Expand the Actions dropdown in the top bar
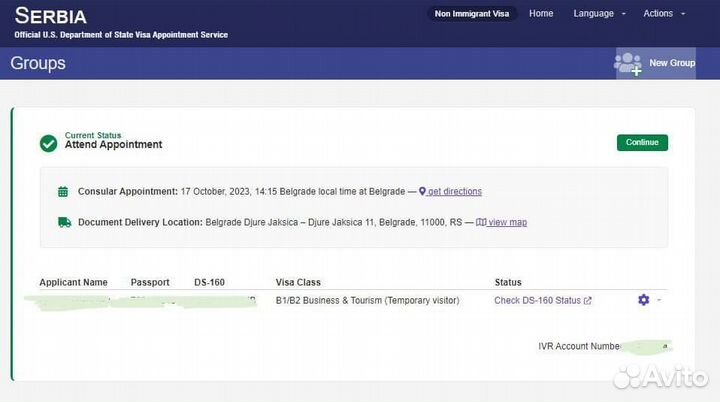This screenshot has width=720, height=402. coord(664,14)
